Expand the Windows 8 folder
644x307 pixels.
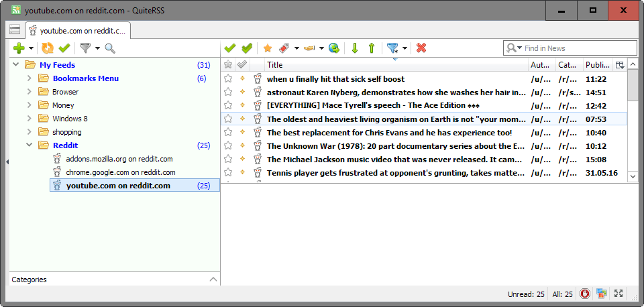point(29,119)
